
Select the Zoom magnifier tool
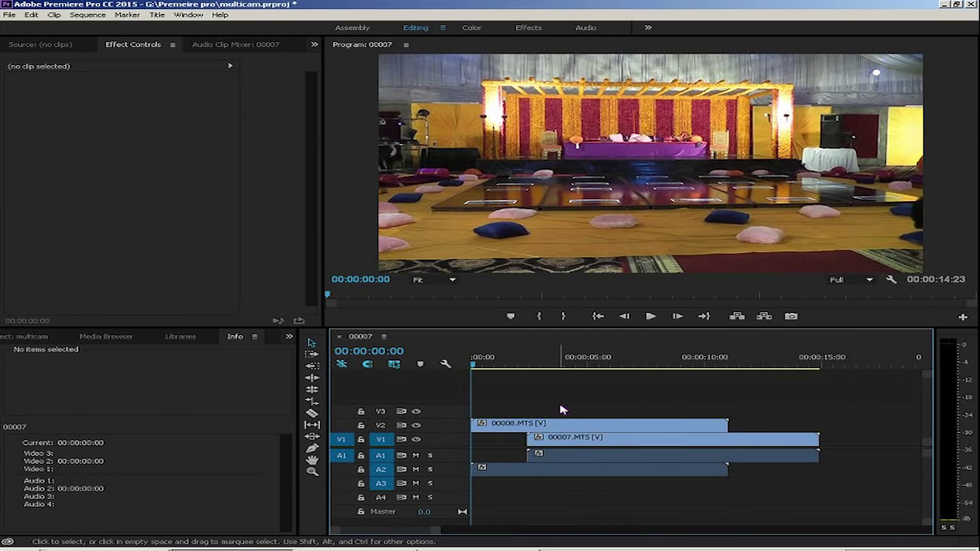click(312, 471)
